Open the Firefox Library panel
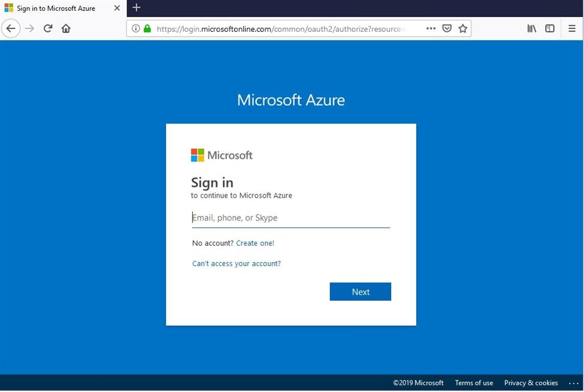Viewport: 584px width, 392px height. pyautogui.click(x=531, y=28)
